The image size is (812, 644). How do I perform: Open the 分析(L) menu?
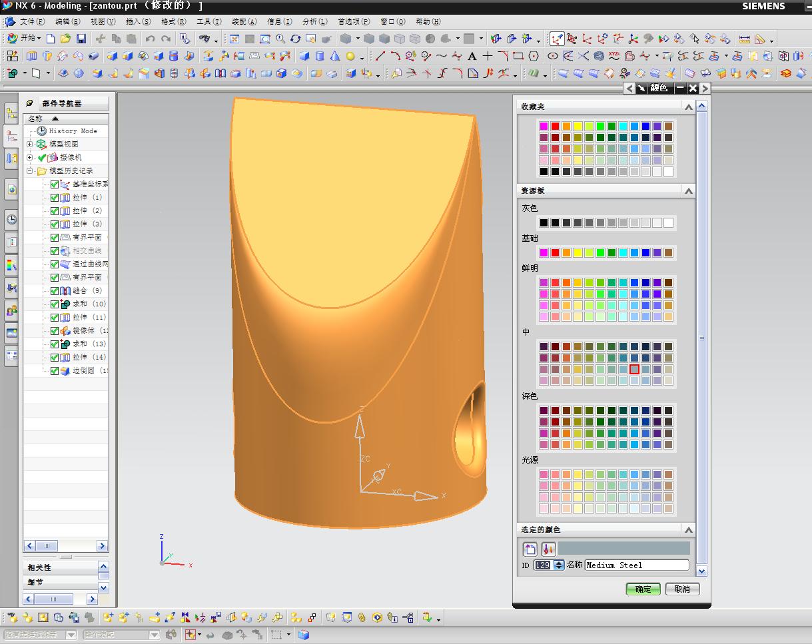coord(314,21)
